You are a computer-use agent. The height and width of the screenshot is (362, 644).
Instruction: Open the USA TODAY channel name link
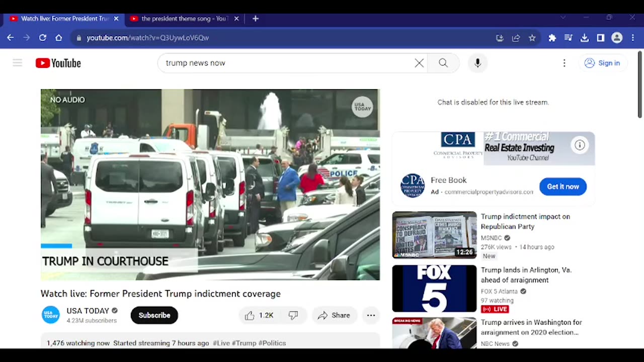coord(88,311)
